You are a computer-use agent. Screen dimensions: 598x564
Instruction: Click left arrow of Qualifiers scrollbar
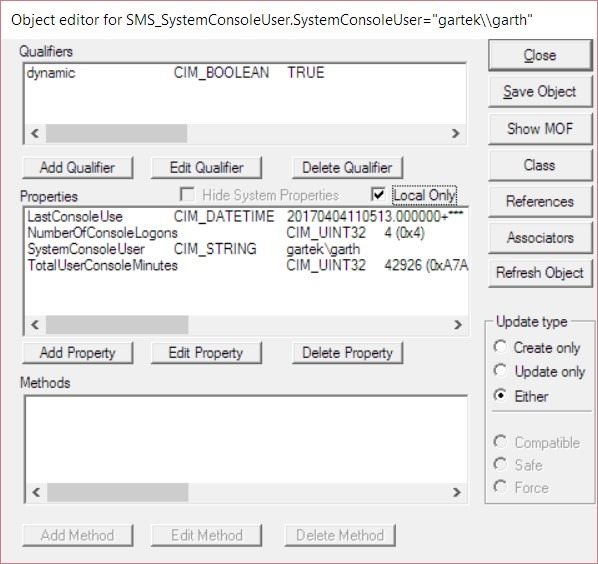coord(35,133)
